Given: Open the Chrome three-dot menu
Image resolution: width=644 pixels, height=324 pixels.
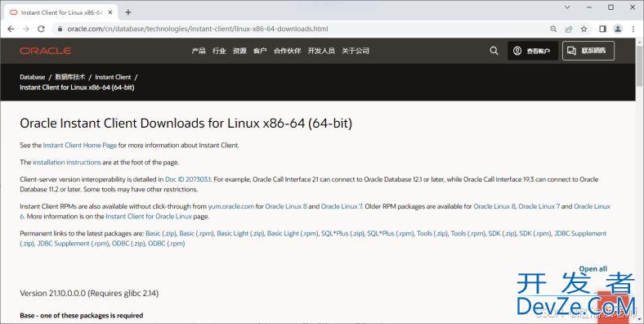Looking at the screenshot, I should pos(633,29).
